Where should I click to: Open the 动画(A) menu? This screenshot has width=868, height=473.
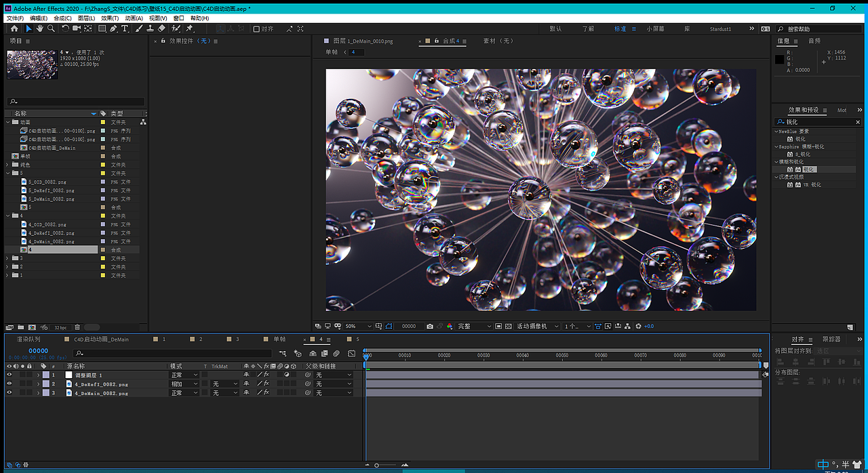(x=134, y=18)
